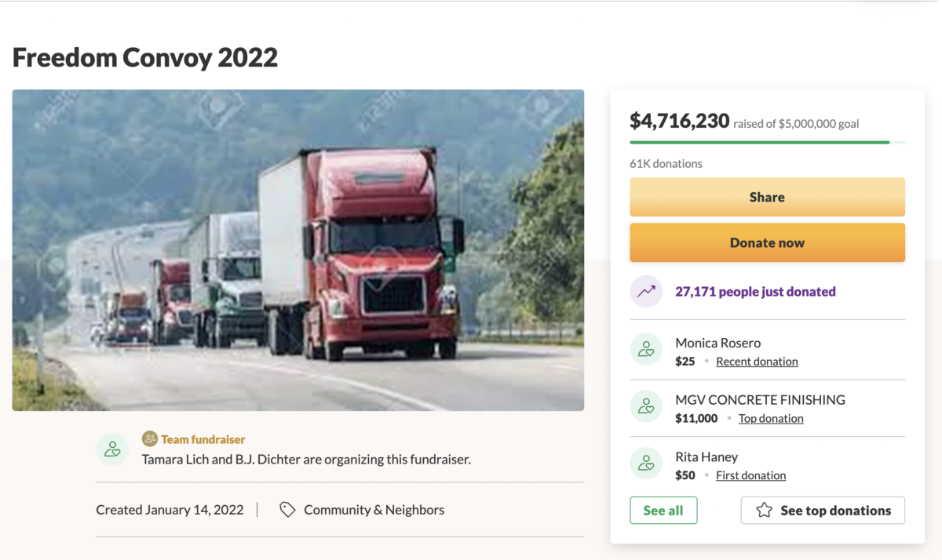Click the organizer avatar icon beside Tamara Lich
The width and height of the screenshot is (942, 560).
[x=112, y=449]
